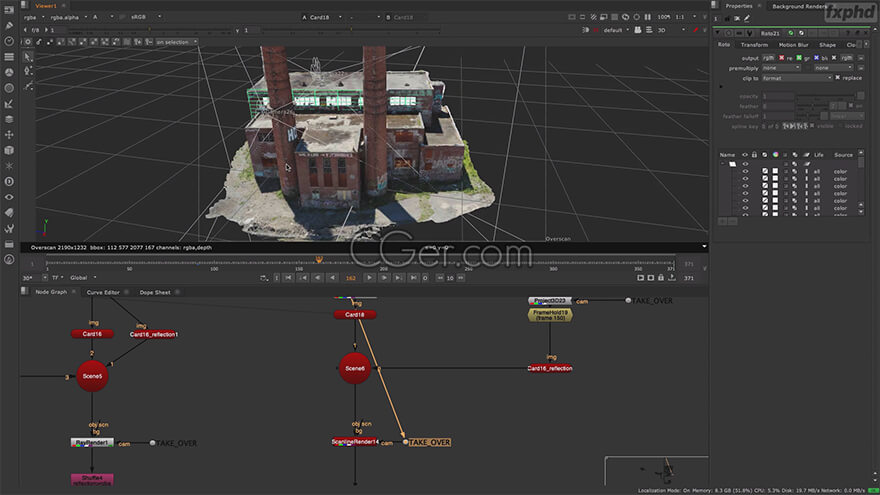
Task: Click the current frame field showing 162
Action: click(351, 278)
